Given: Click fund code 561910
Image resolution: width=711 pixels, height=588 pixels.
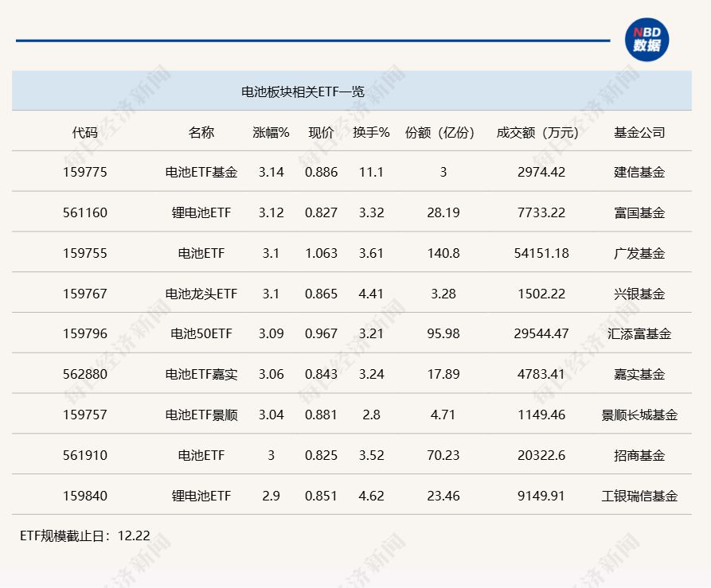Looking at the screenshot, I should (x=84, y=455).
